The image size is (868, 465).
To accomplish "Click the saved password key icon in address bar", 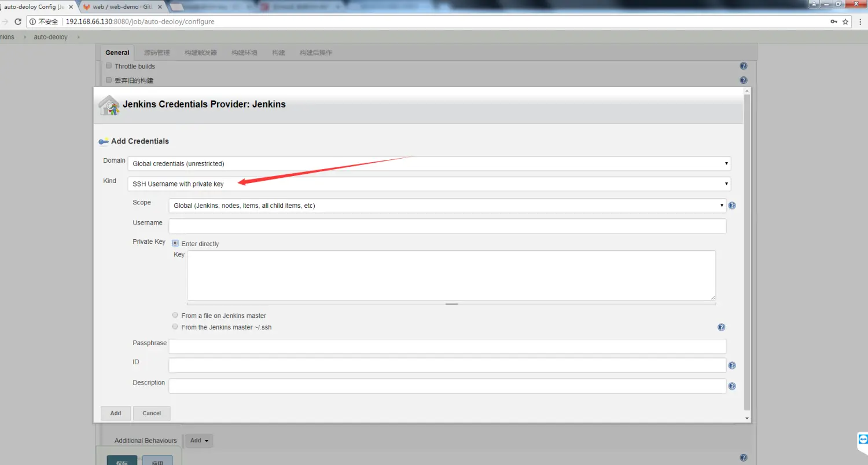I will coord(833,21).
